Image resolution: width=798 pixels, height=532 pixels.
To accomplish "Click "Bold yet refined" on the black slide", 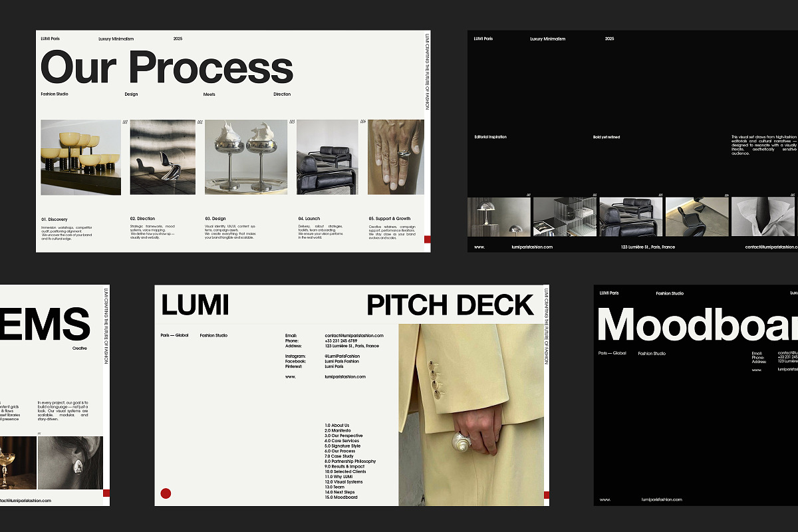I will (x=606, y=137).
